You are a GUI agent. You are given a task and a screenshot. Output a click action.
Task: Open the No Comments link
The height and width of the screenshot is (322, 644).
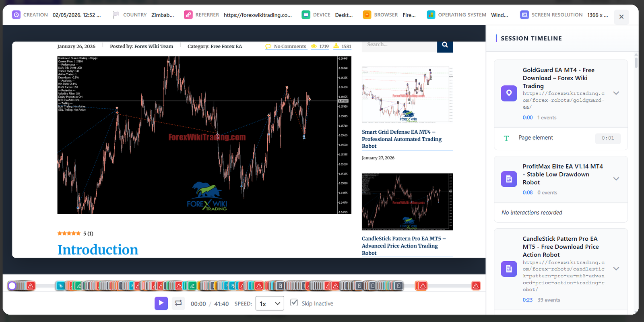pos(290,47)
